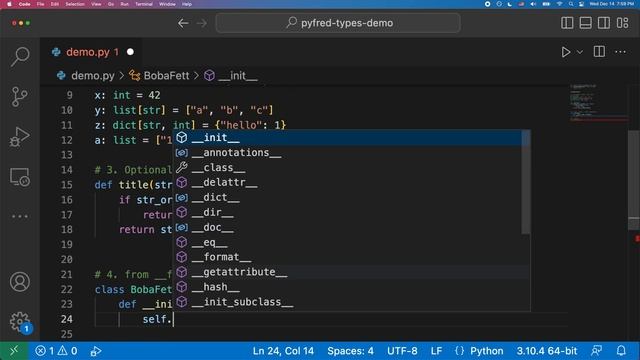This screenshot has width=640, height=360.
Task: Open the Source Control view
Action: click(x=20, y=97)
